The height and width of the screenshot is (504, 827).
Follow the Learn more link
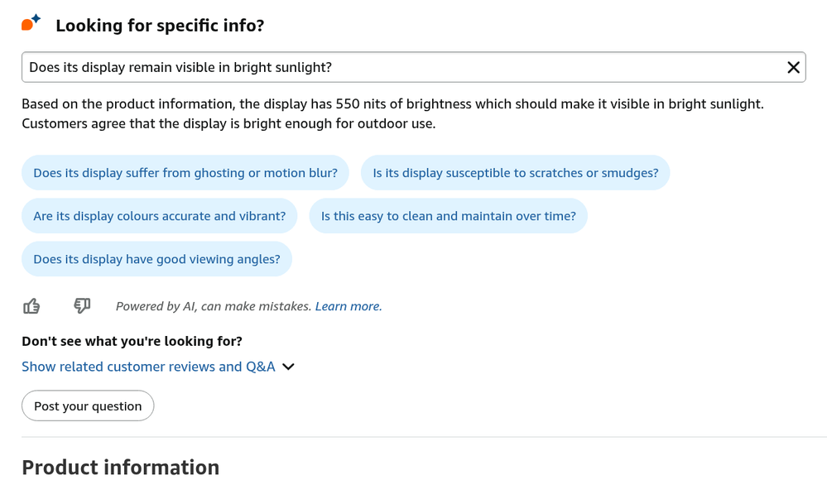(x=348, y=306)
